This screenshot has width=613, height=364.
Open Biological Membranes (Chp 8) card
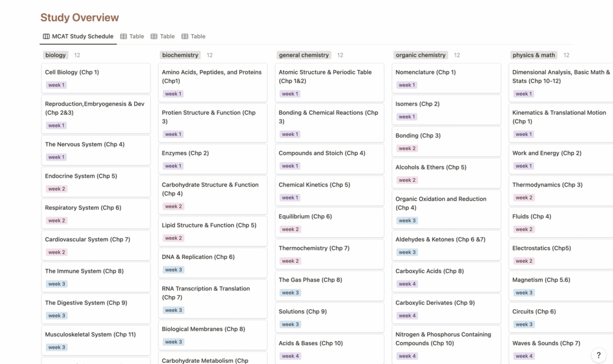click(213, 335)
